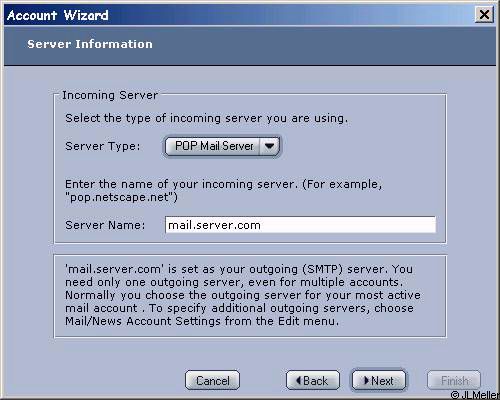This screenshot has width=500, height=400.
Task: Click the 'Select the type of incoming server' text
Action: pyautogui.click(x=206, y=118)
